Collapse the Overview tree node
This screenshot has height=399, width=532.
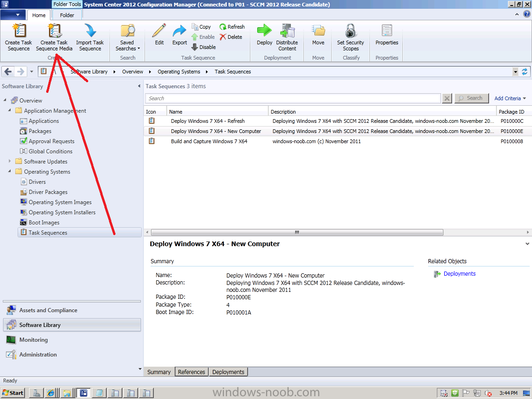[x=5, y=100]
